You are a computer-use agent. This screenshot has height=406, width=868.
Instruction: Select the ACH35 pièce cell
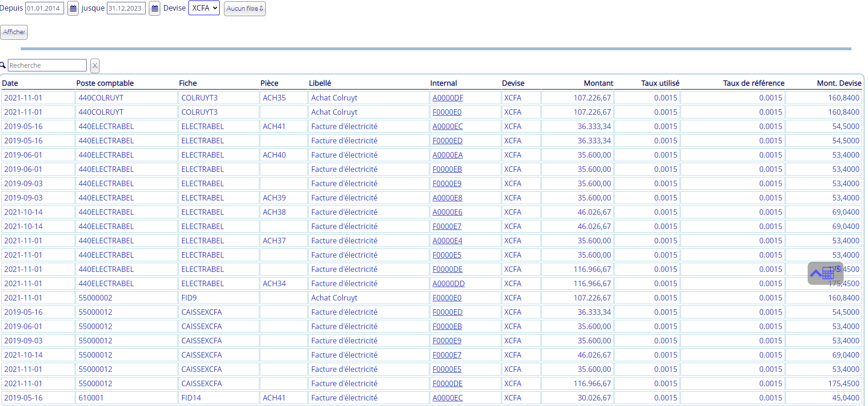283,98
